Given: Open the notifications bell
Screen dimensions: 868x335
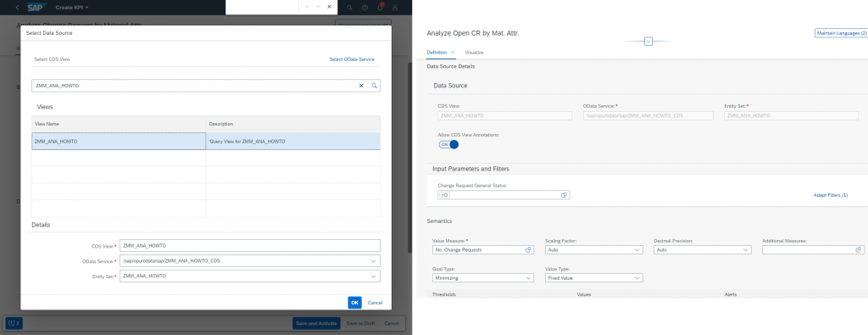Looking at the screenshot, I should 380,8.
